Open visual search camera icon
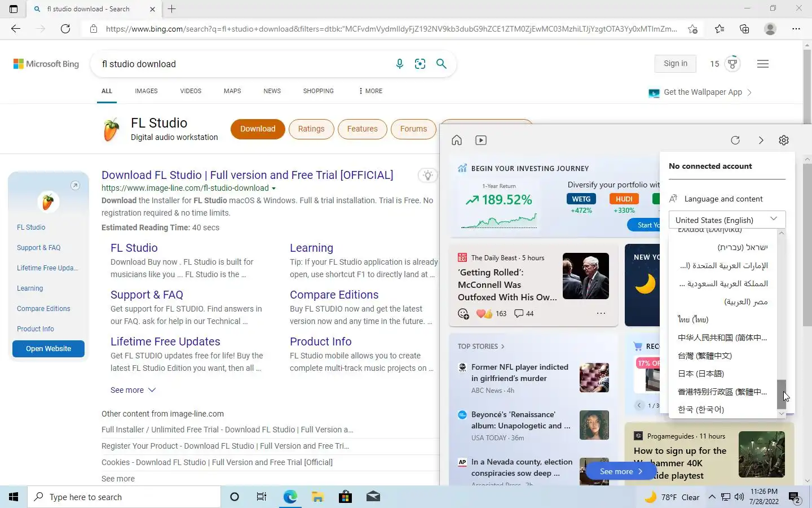The height and width of the screenshot is (508, 812). click(420, 64)
